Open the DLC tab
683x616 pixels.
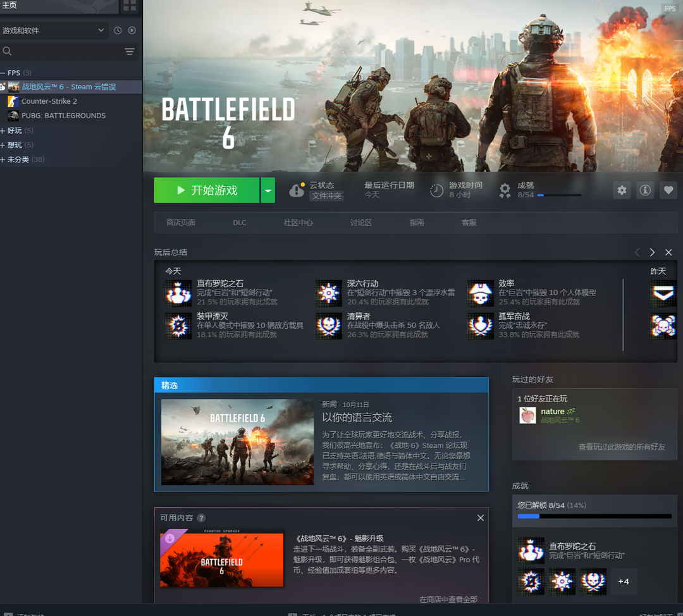(x=240, y=223)
